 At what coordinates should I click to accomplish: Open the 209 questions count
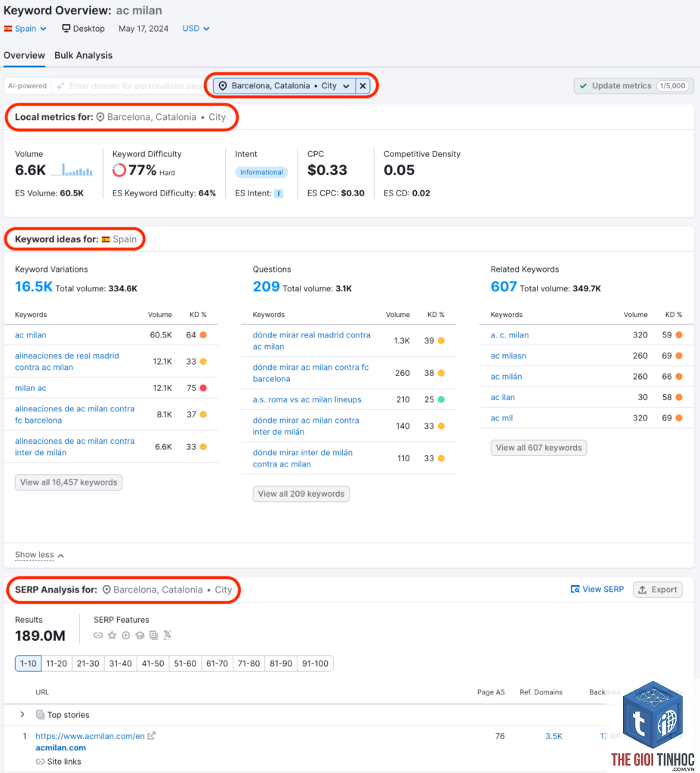point(266,287)
